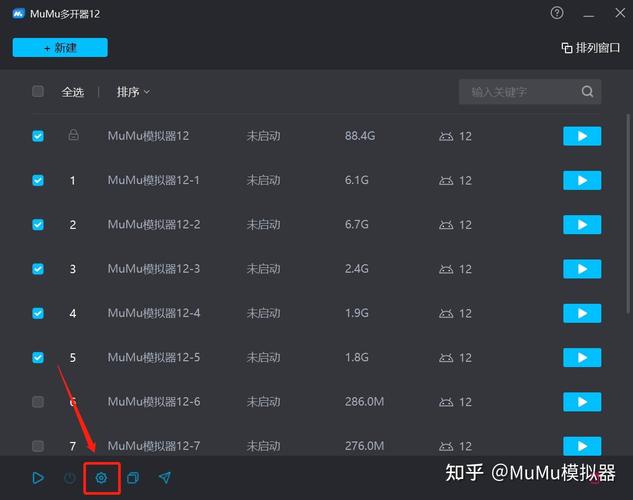Click index number 2 in list
633x500 pixels.
coord(73,225)
